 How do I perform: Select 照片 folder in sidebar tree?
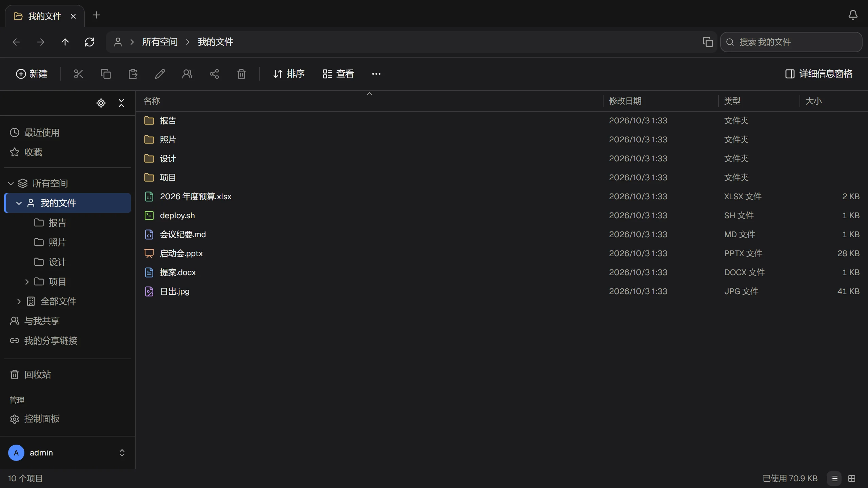pyautogui.click(x=67, y=243)
